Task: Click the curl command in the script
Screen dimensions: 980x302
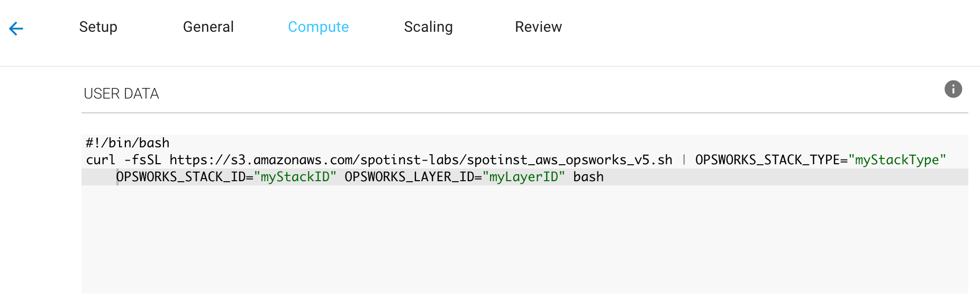Action: click(101, 160)
